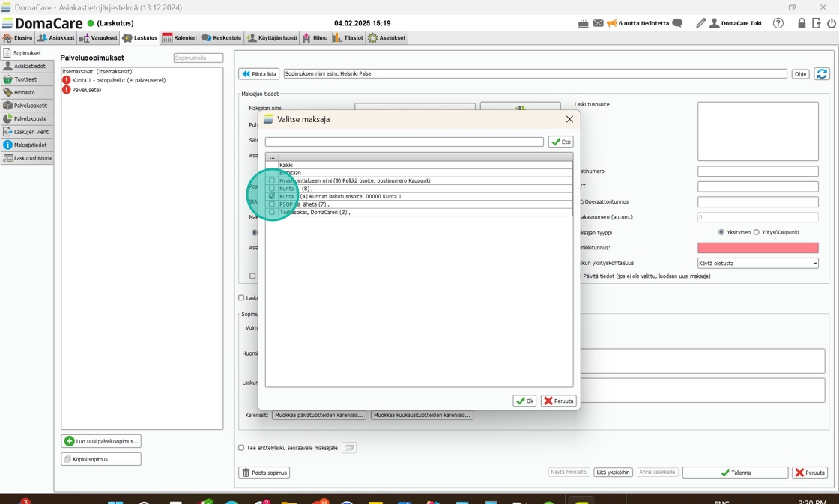Select the Yritys/Kaupunki payer type radio

[x=756, y=232]
